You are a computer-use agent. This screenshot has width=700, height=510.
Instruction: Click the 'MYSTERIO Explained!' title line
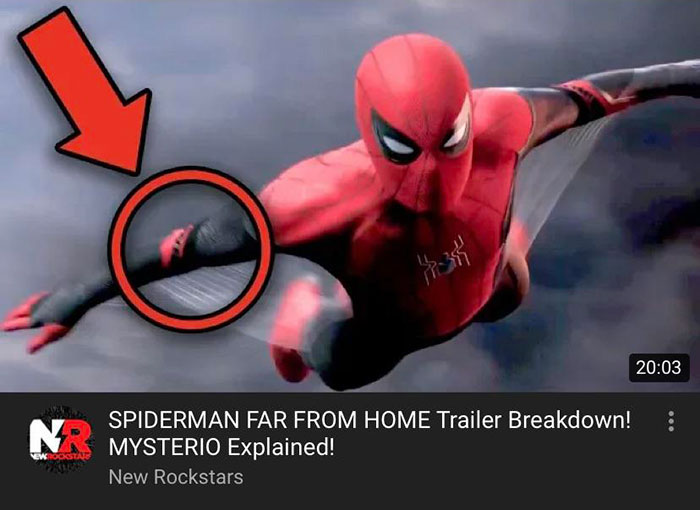coord(221,447)
